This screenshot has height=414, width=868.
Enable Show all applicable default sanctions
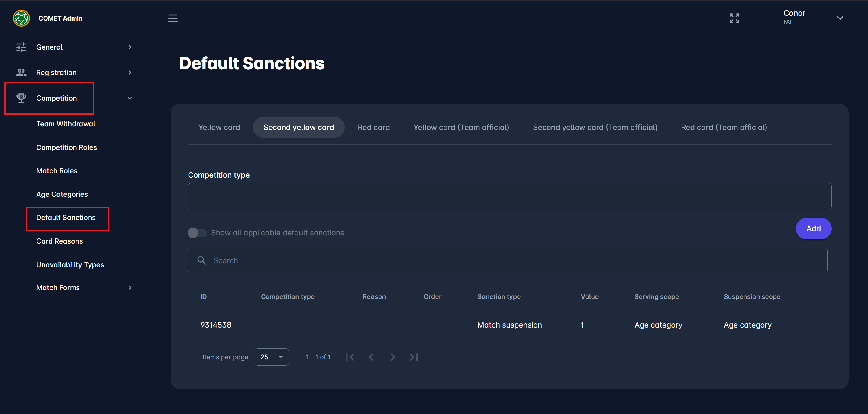point(197,233)
